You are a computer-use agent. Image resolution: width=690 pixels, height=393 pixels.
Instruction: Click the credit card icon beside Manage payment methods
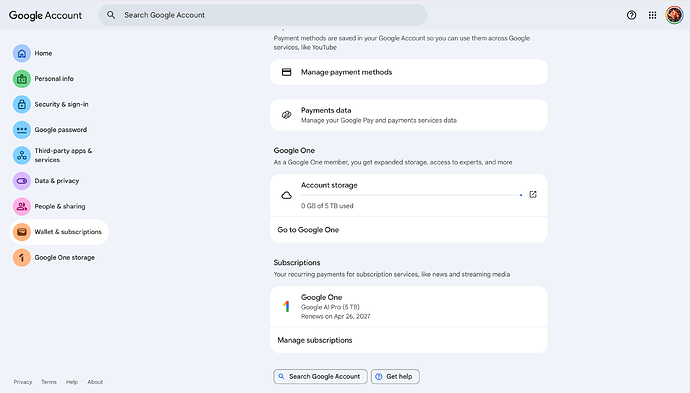point(286,72)
